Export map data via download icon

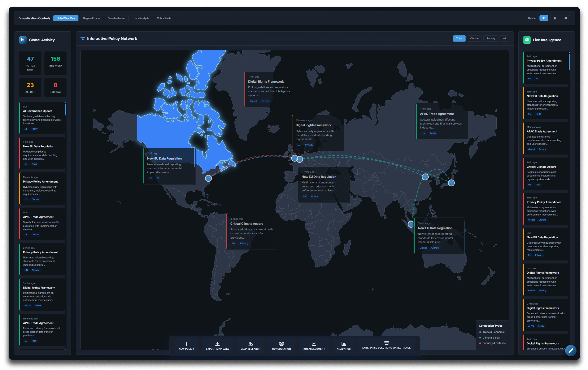[x=217, y=344]
